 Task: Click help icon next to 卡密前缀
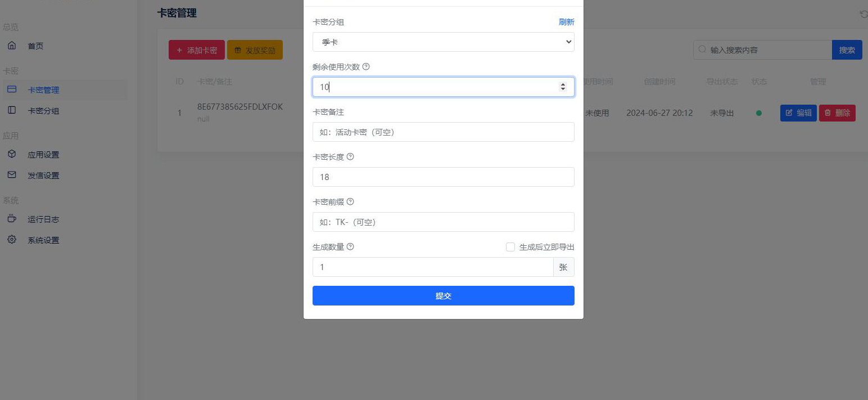pos(350,201)
